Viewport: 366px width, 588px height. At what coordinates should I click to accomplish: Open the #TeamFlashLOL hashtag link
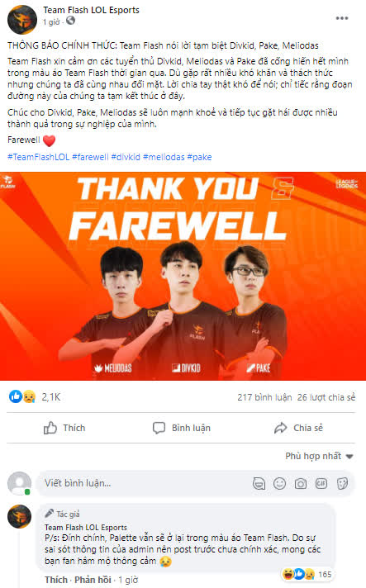tap(38, 157)
